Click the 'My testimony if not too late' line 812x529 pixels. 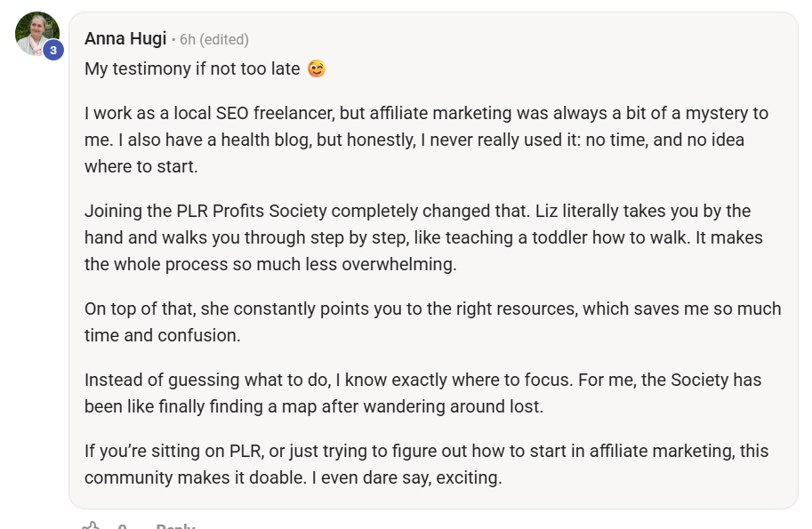(192, 68)
